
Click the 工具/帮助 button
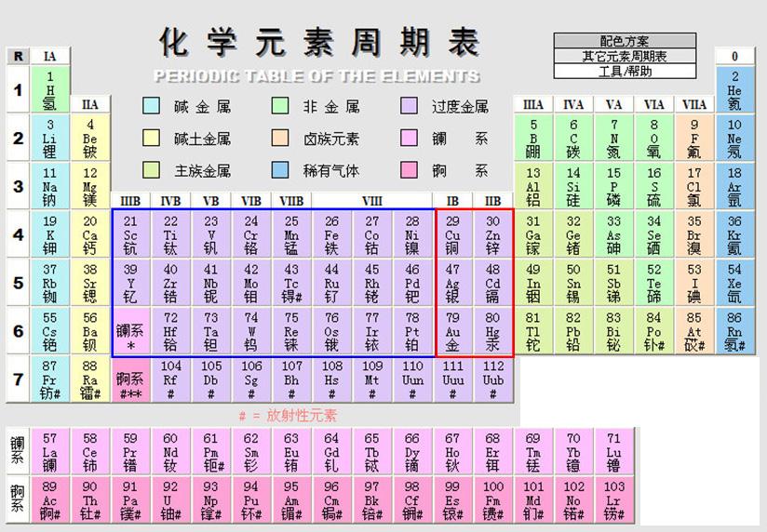coord(625,72)
